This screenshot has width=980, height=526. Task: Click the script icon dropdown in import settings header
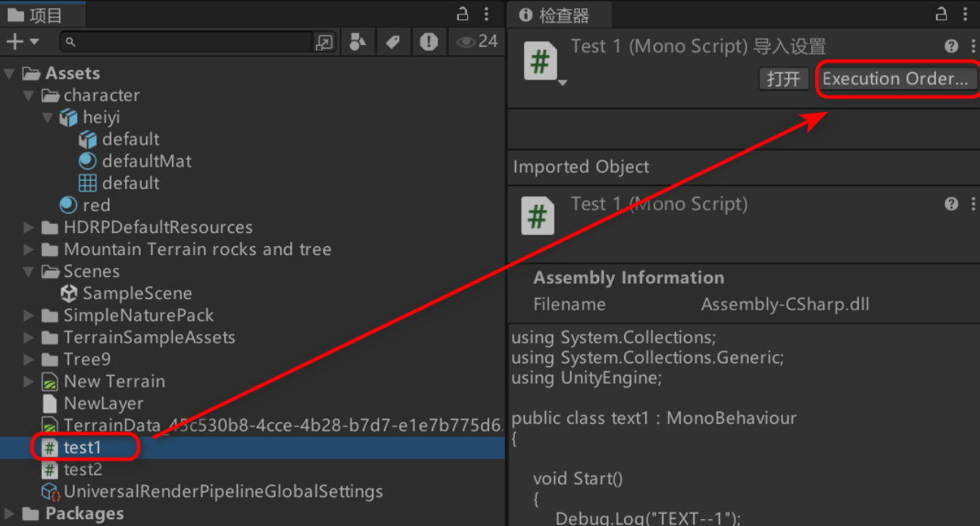pyautogui.click(x=562, y=82)
